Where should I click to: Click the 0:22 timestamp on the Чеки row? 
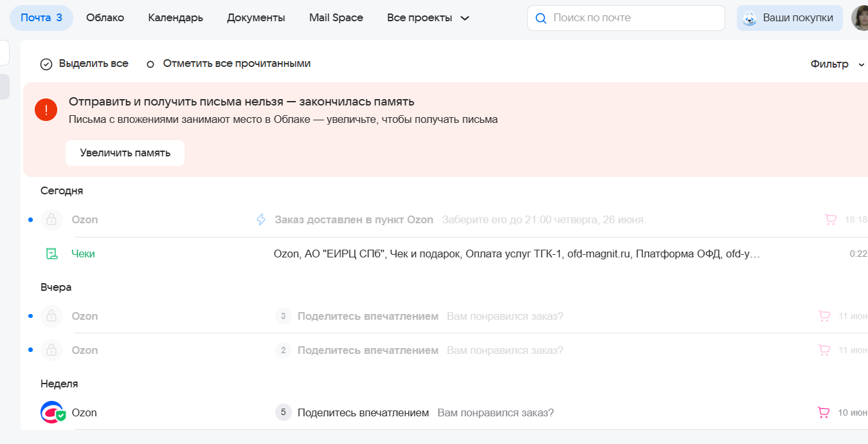click(858, 254)
